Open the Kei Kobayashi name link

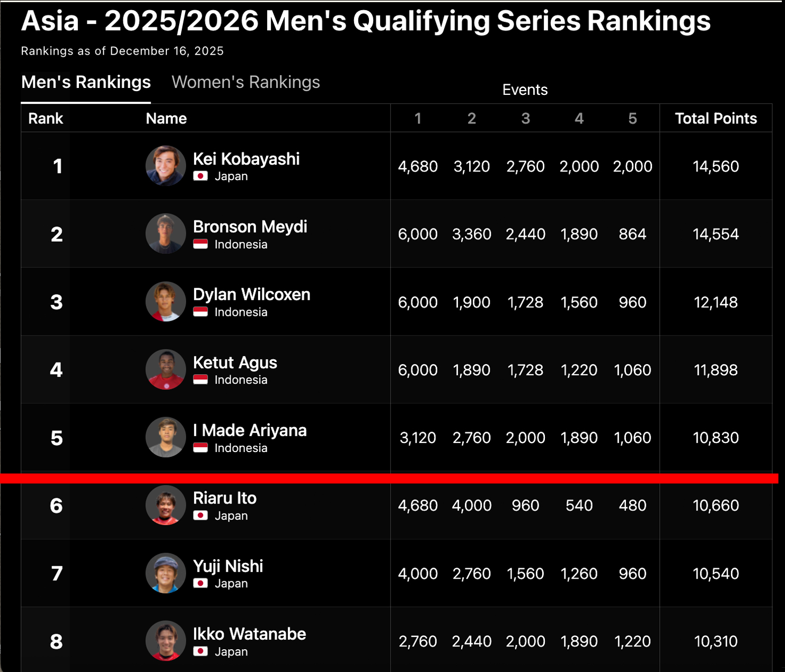coord(246,158)
